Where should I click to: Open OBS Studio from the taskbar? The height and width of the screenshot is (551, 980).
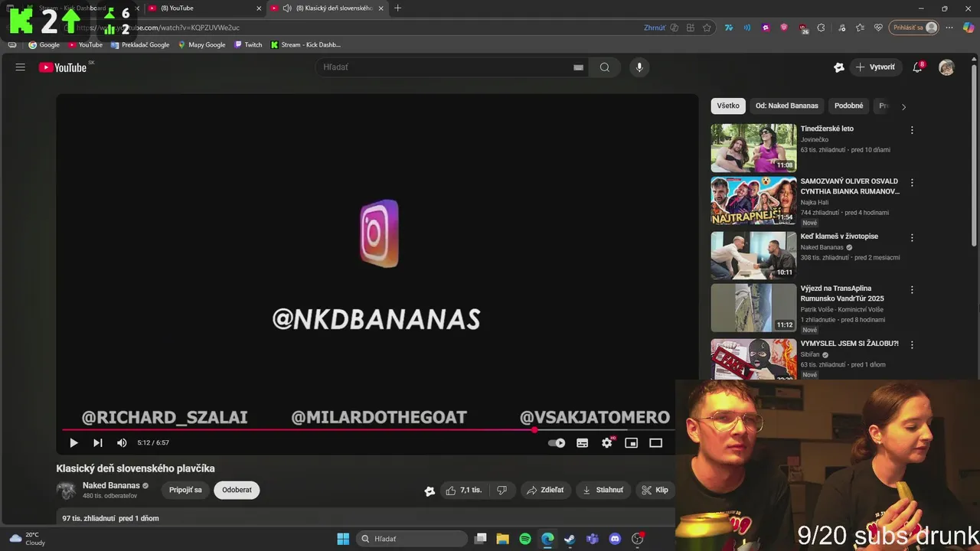click(637, 539)
